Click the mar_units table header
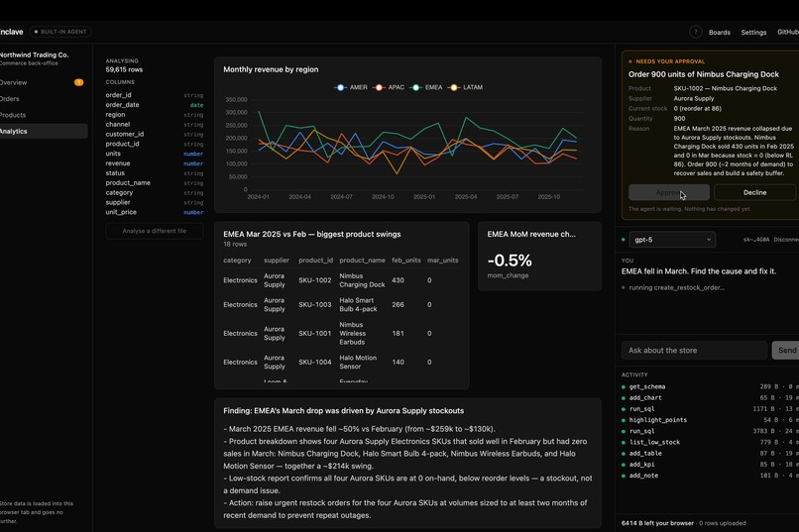 (443, 261)
